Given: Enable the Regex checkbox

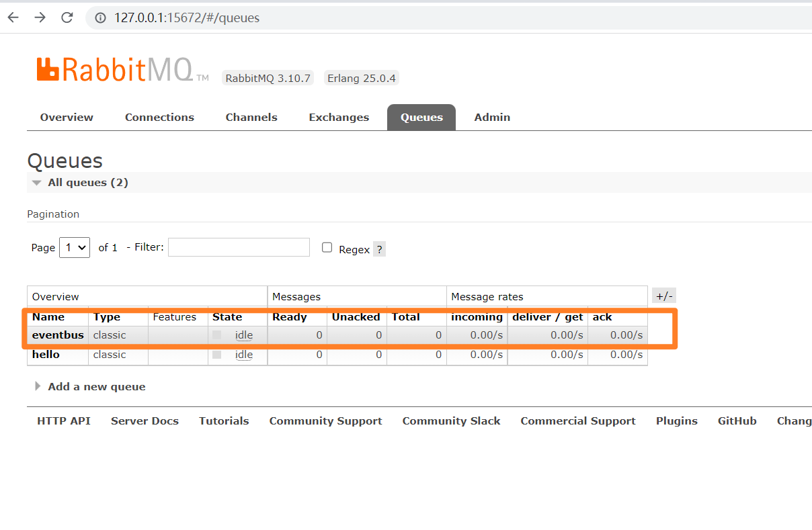Looking at the screenshot, I should [327, 248].
